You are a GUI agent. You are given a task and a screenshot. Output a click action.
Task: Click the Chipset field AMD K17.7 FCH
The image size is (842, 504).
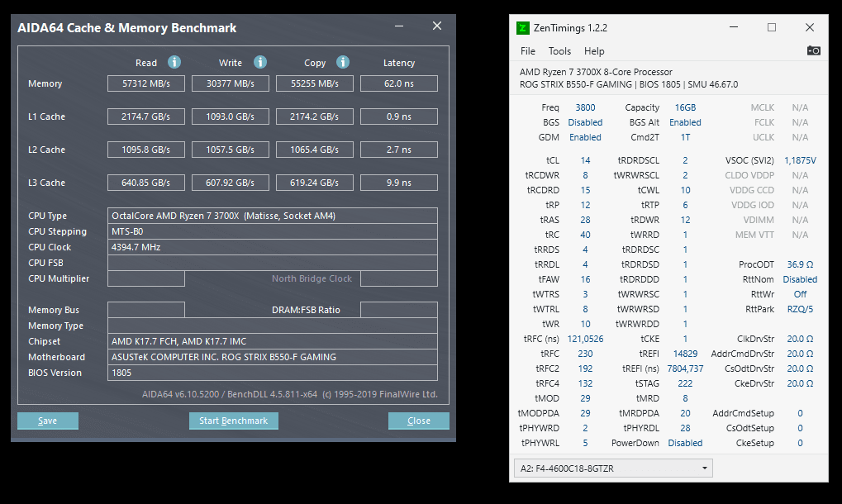point(272,341)
